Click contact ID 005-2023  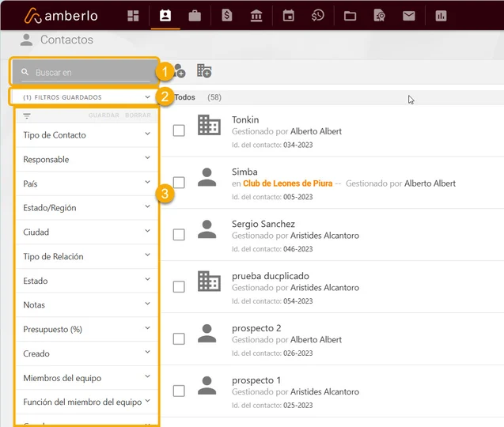click(x=298, y=197)
